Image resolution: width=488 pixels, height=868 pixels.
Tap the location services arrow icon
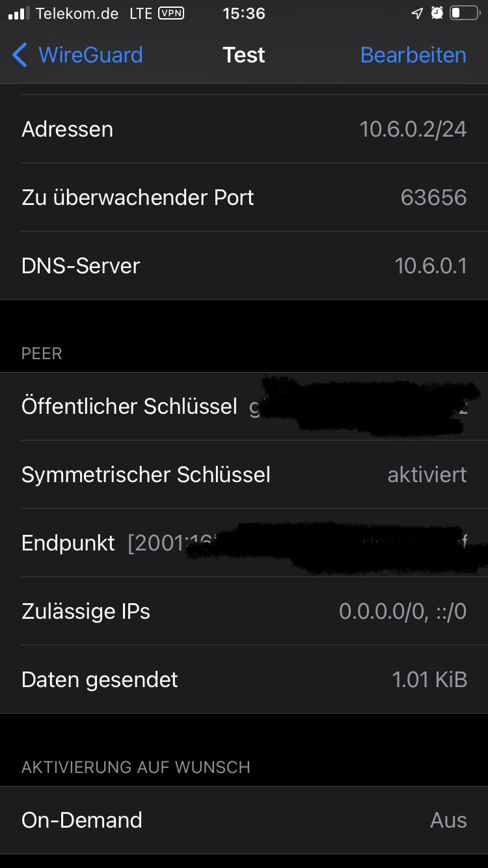(417, 13)
